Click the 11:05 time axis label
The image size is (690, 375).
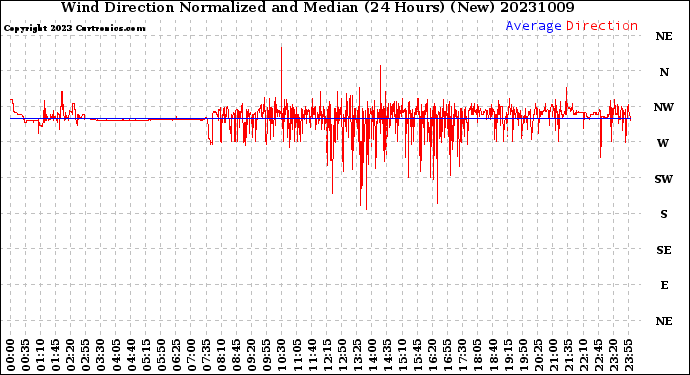[297, 355]
